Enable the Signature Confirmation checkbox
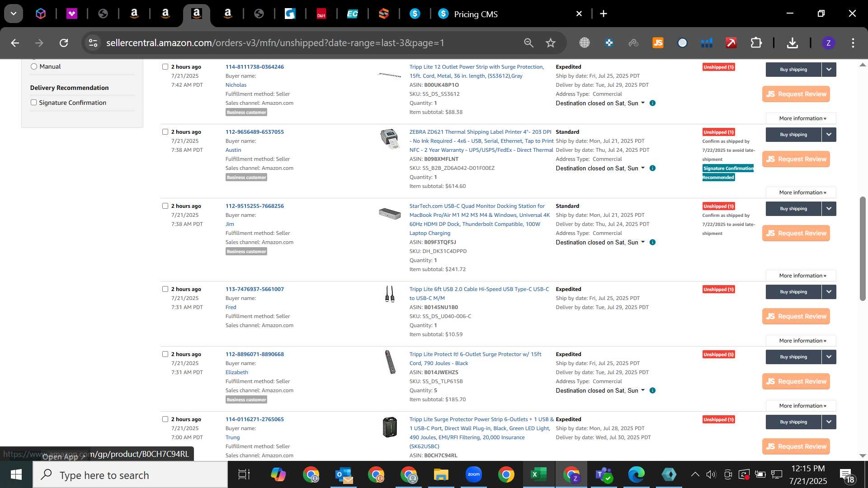This screenshot has width=868, height=488. (33, 103)
